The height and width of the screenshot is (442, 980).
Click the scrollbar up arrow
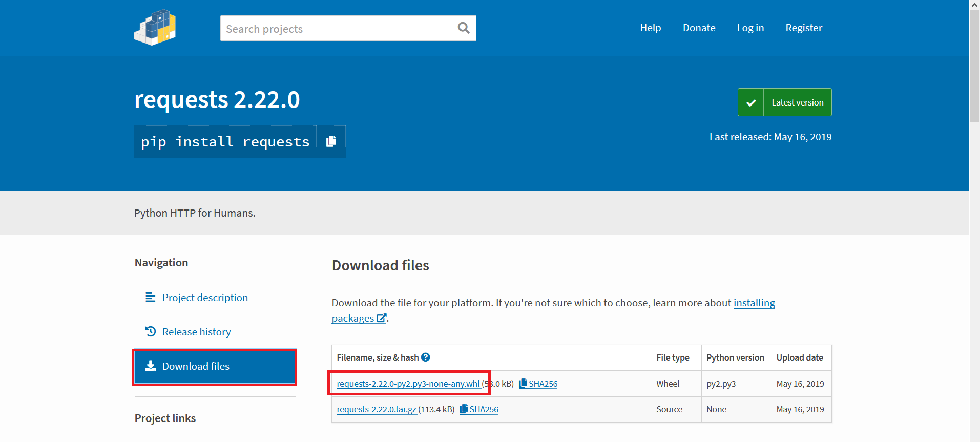(x=974, y=5)
